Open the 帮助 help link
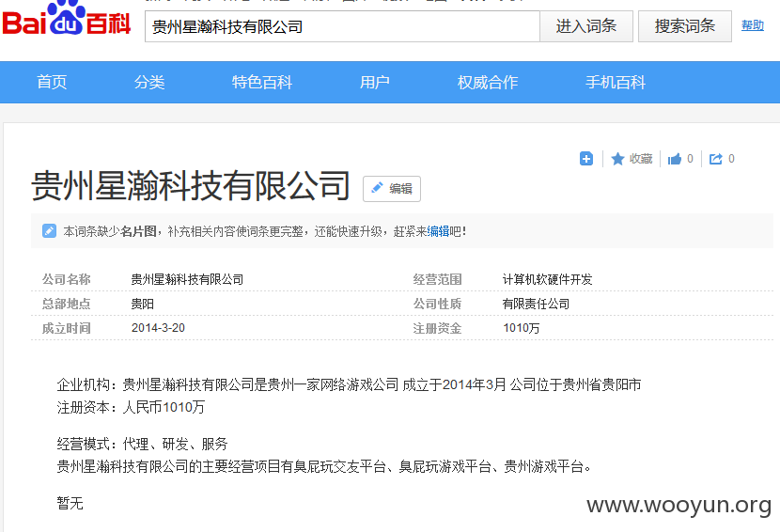 (752, 25)
